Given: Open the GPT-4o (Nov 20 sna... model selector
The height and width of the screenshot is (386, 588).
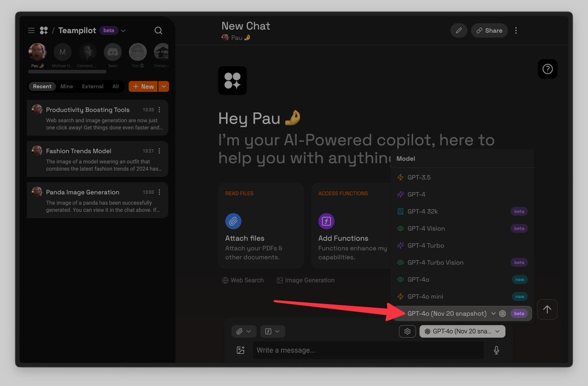Looking at the screenshot, I should [462, 332].
